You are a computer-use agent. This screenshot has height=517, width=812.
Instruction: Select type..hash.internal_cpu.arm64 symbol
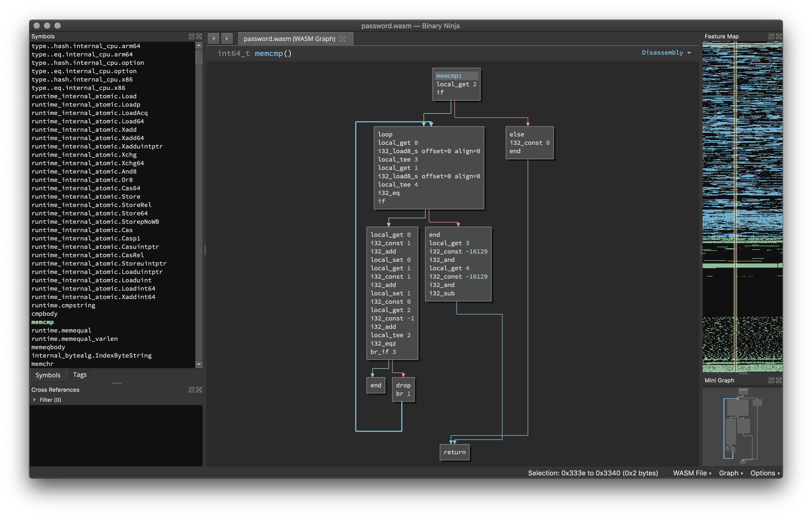(x=86, y=46)
